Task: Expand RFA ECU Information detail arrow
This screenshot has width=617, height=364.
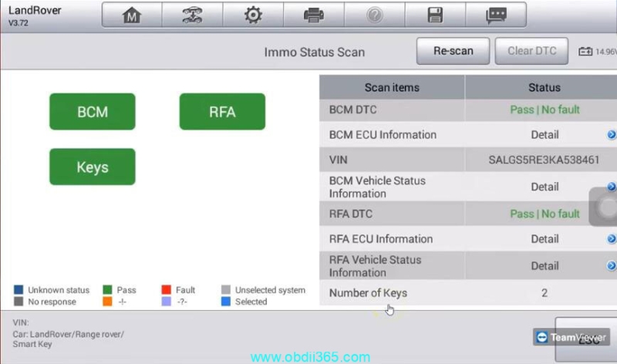Action: 611,239
